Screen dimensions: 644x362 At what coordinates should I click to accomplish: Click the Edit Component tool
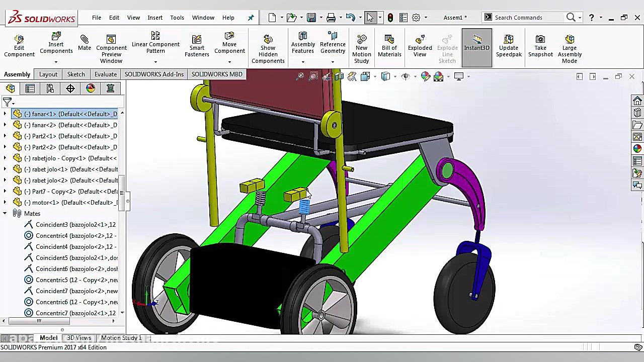[x=19, y=46]
